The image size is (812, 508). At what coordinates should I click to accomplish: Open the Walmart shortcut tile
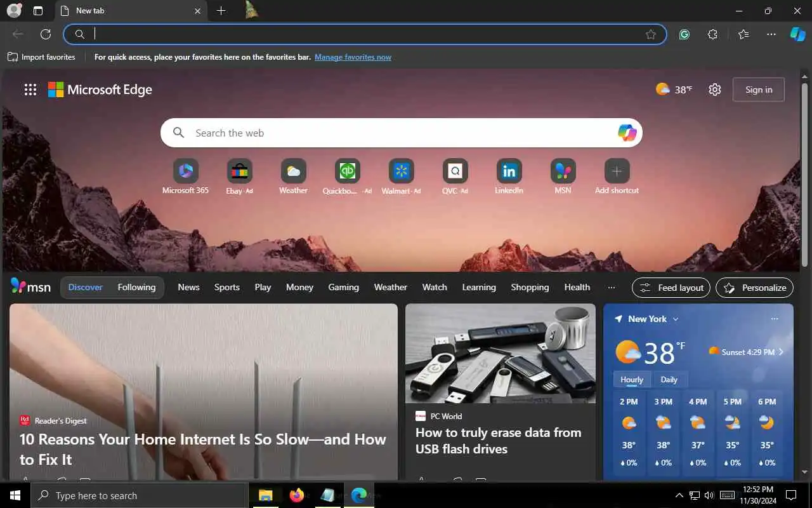click(401, 177)
